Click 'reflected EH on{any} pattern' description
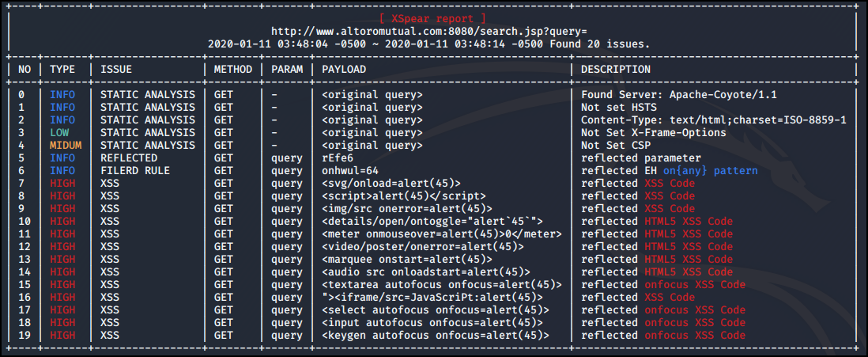 (x=670, y=171)
